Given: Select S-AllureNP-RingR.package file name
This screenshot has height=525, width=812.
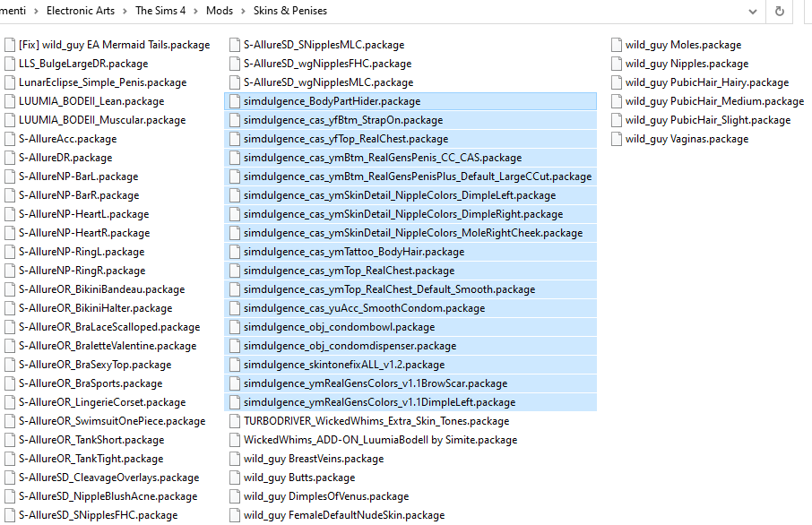Looking at the screenshot, I should click(x=82, y=271).
